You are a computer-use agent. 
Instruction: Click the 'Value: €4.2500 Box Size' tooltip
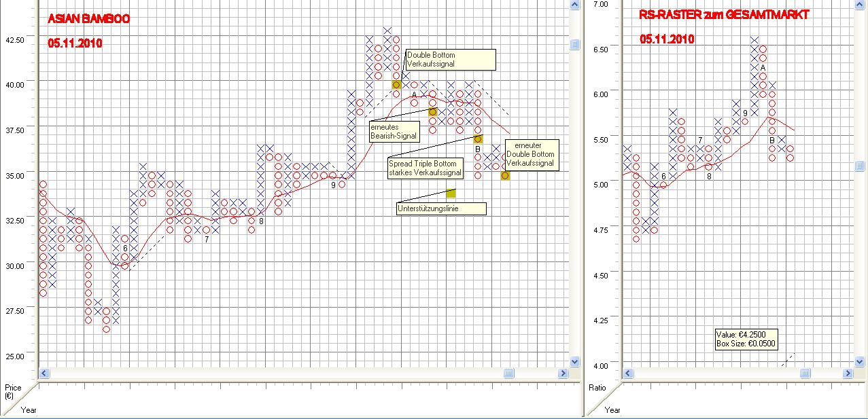(x=746, y=338)
